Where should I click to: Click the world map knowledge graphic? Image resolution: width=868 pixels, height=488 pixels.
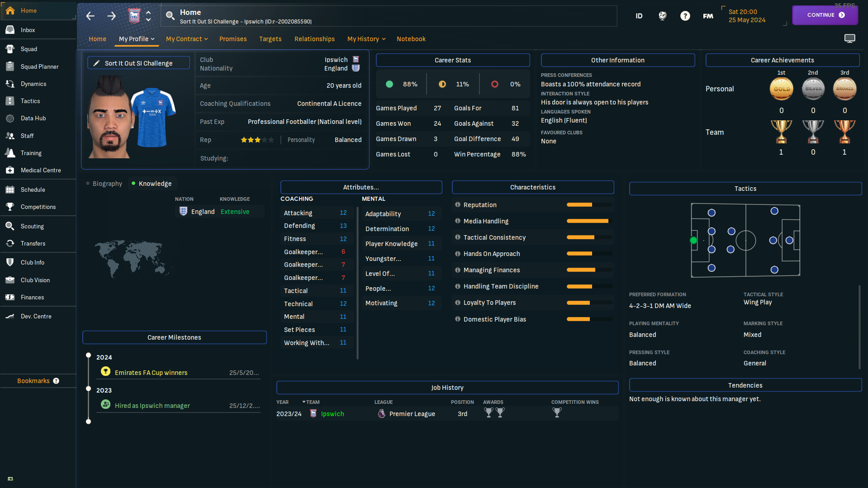tap(133, 259)
